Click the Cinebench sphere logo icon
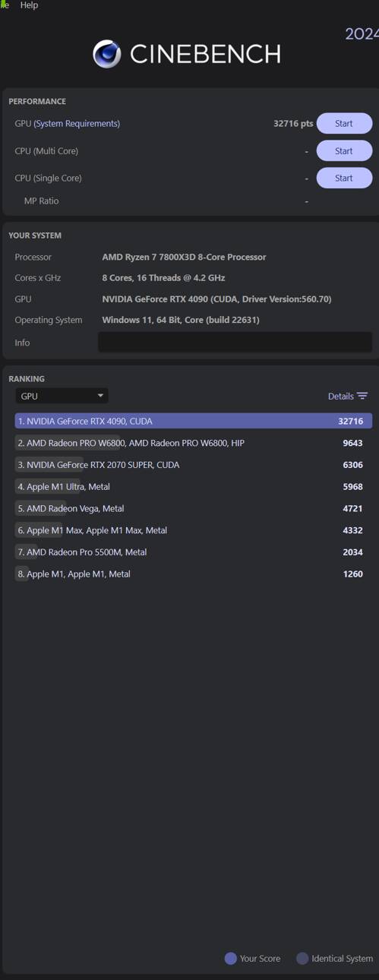The height and width of the screenshot is (980, 379). click(107, 54)
